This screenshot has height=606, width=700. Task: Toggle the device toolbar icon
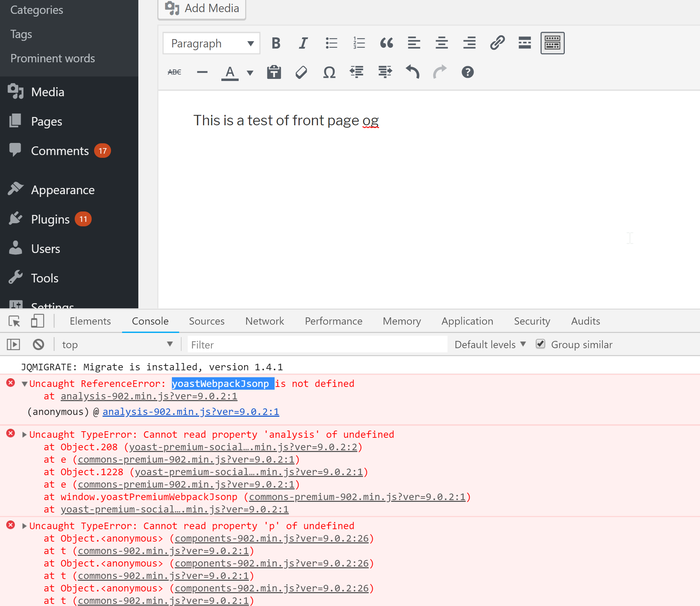(37, 321)
